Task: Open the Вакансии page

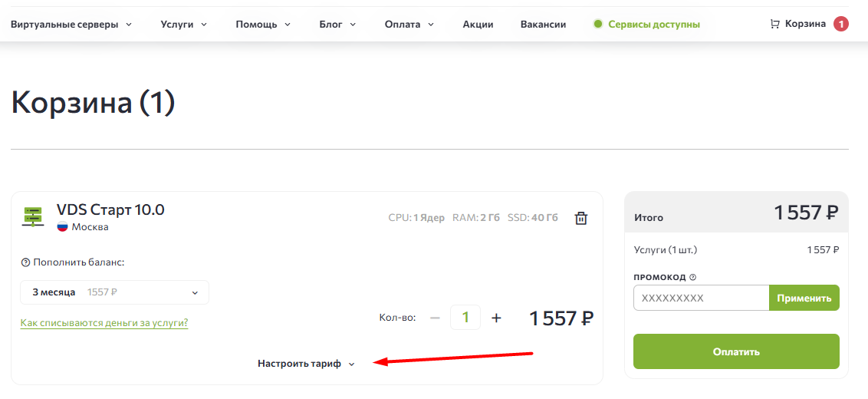Action: tap(543, 25)
